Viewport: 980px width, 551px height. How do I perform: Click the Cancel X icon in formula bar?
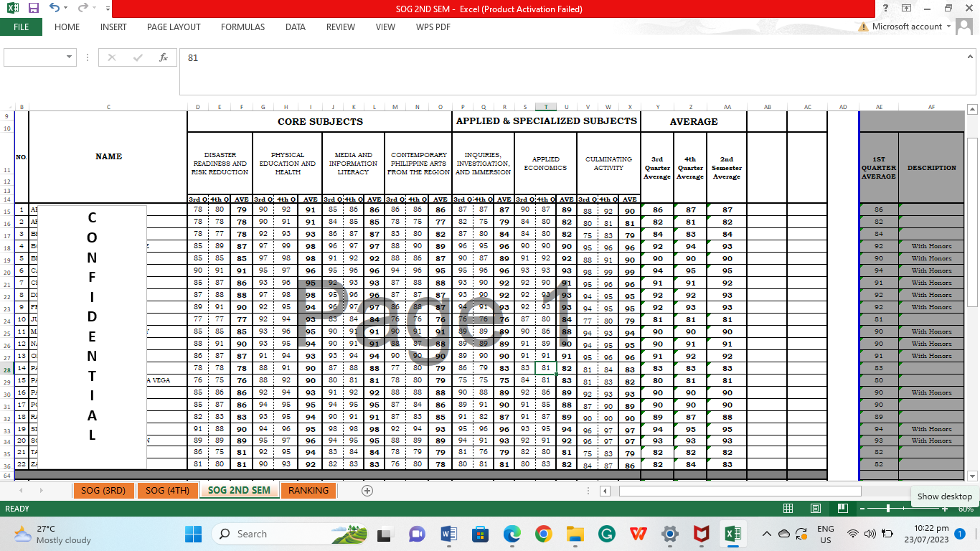(x=112, y=57)
